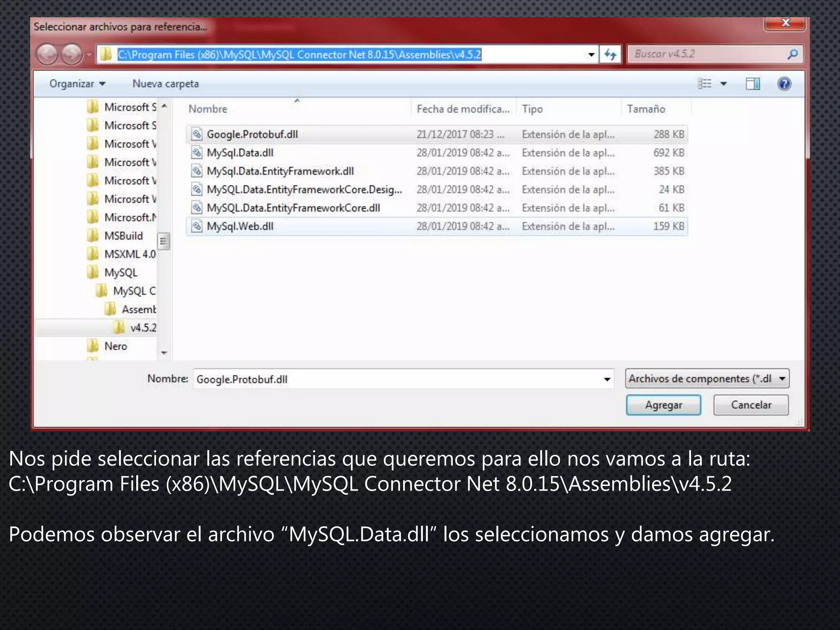Click the 692 KB size cell
840x630 pixels.
tap(669, 153)
